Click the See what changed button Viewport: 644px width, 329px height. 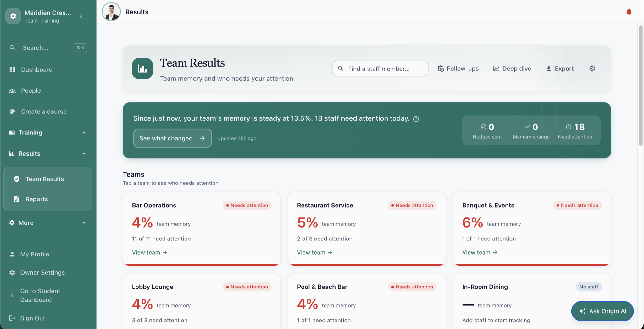tap(172, 138)
